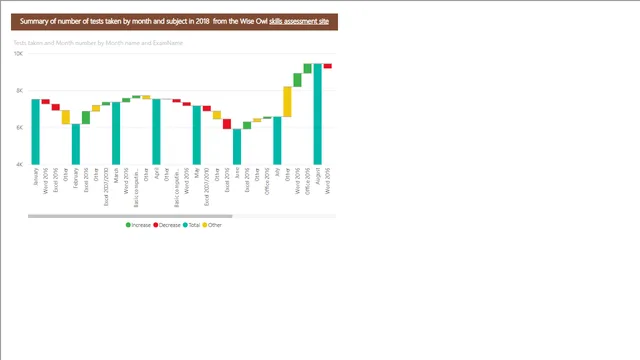Click the August axis label

[x=318, y=176]
